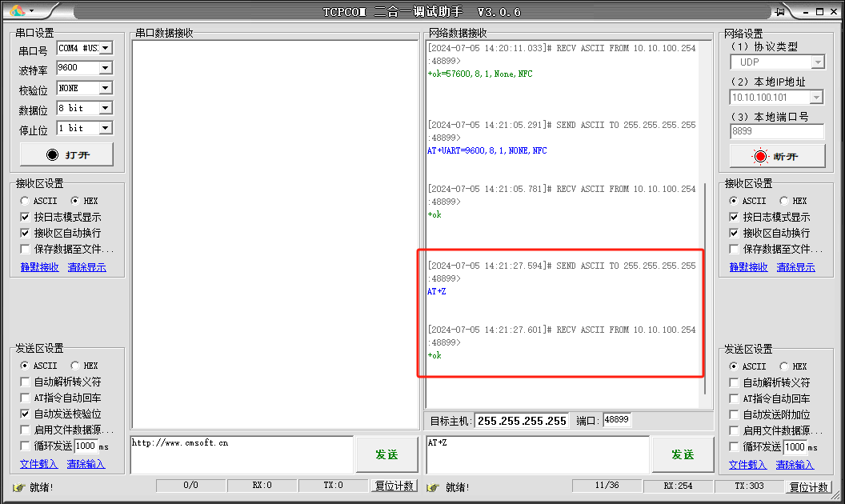Click the AT+UART=9600,8,1,NONE,NFC log line

tap(487, 150)
